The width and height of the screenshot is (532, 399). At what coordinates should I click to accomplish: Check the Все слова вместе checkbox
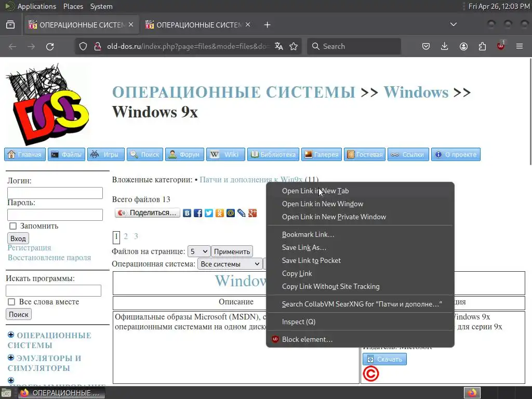[x=11, y=302]
